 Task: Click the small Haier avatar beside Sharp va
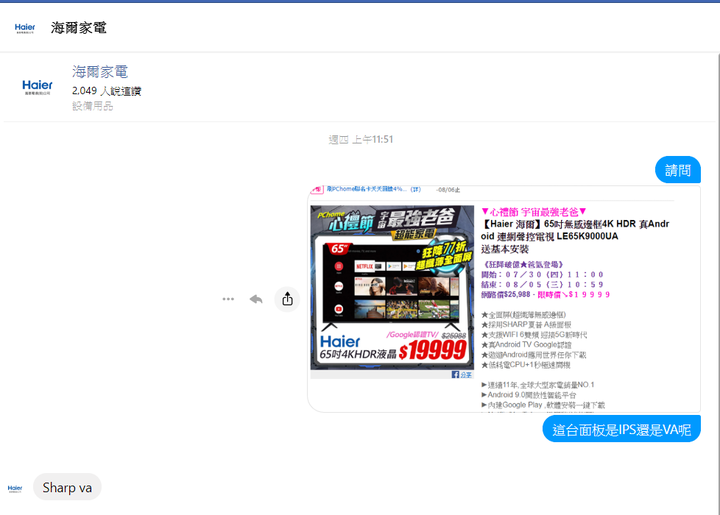15,488
